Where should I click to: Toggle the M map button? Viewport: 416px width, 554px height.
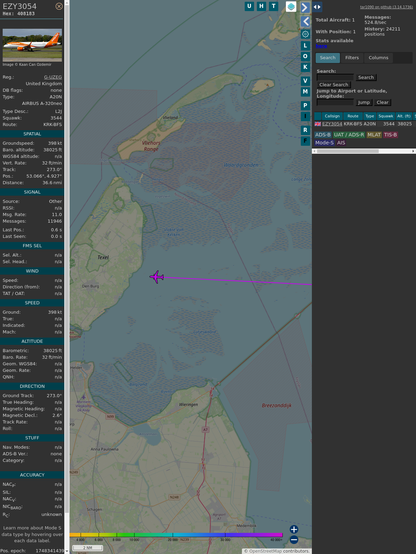coord(305,92)
